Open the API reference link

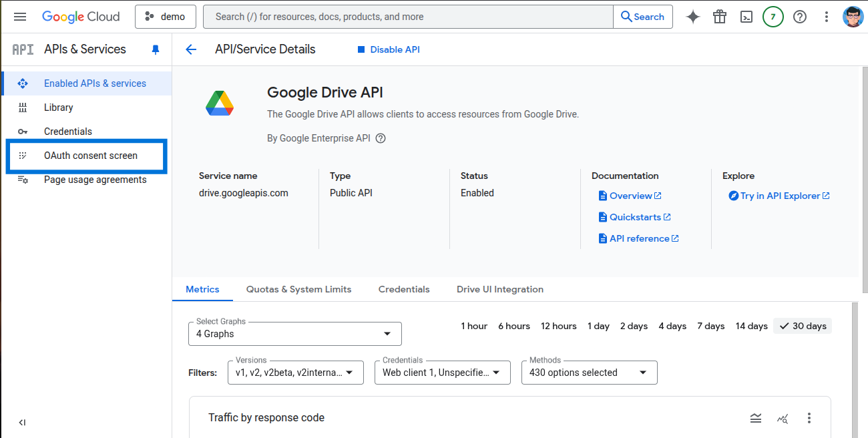point(639,238)
